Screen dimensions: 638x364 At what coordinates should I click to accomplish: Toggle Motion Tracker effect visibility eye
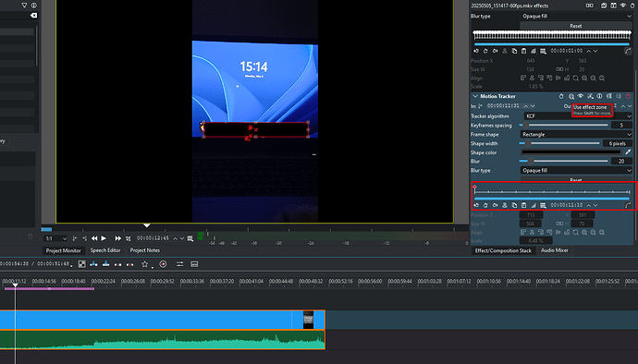tap(581, 96)
